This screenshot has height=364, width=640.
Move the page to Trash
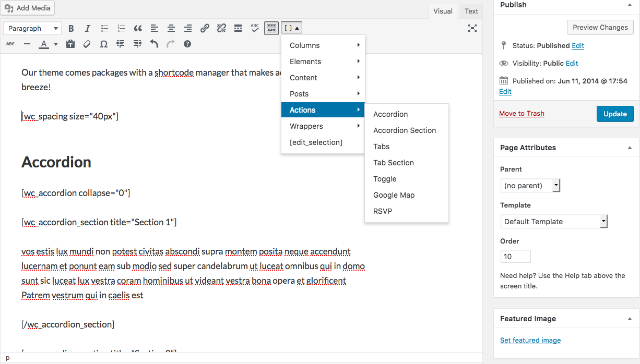click(522, 113)
